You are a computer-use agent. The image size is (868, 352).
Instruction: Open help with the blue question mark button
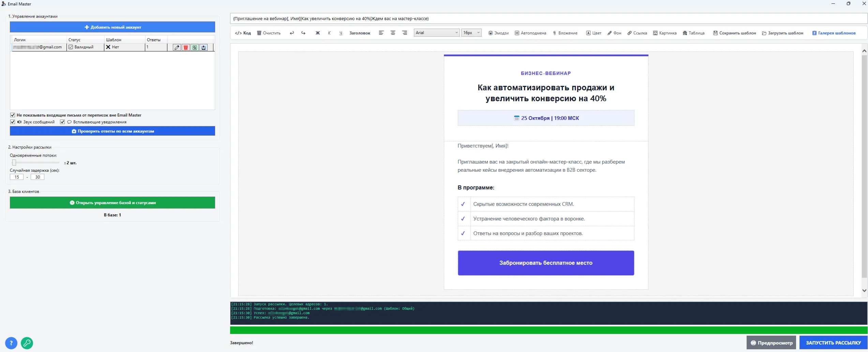(11, 343)
